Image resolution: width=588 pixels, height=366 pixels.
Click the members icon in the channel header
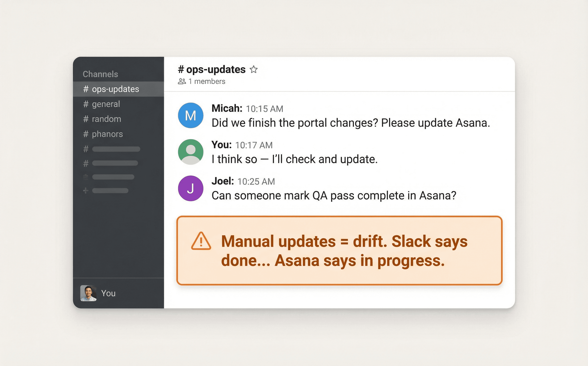pyautogui.click(x=182, y=81)
